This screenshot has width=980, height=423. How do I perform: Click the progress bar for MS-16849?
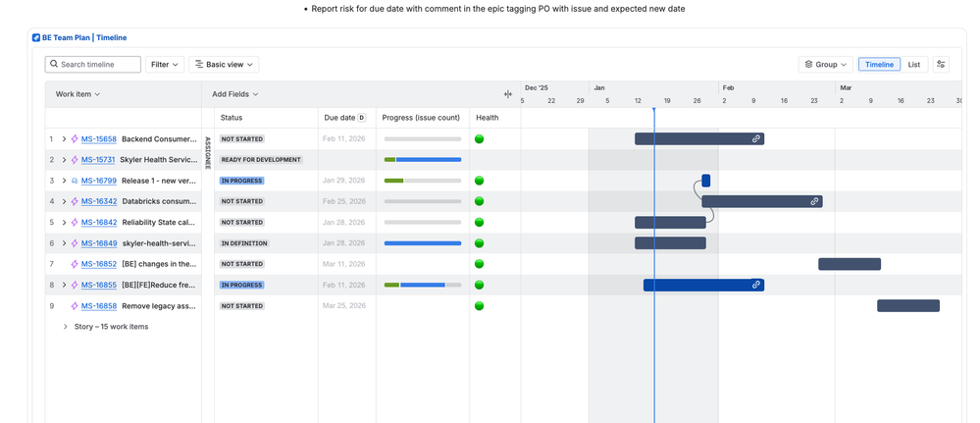[x=423, y=243]
